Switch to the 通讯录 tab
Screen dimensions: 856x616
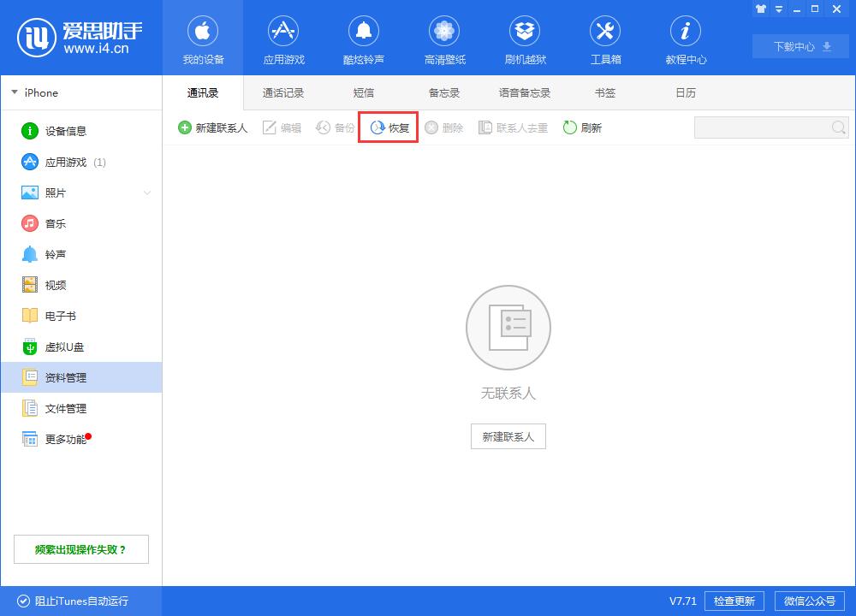point(203,92)
